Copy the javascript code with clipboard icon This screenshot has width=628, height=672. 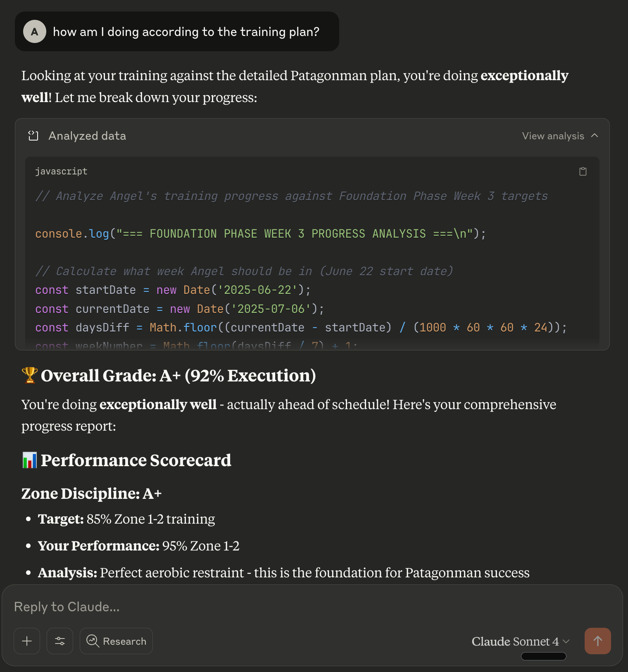583,171
